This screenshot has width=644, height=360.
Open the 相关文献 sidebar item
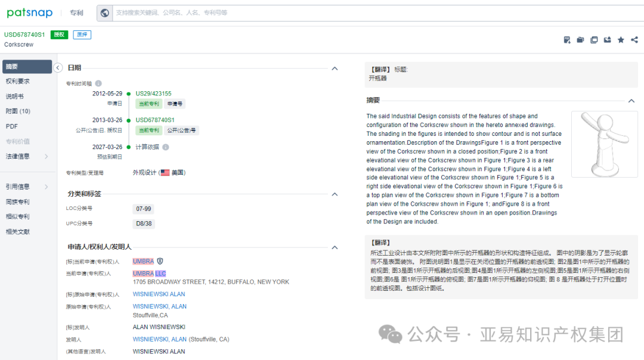18,232
